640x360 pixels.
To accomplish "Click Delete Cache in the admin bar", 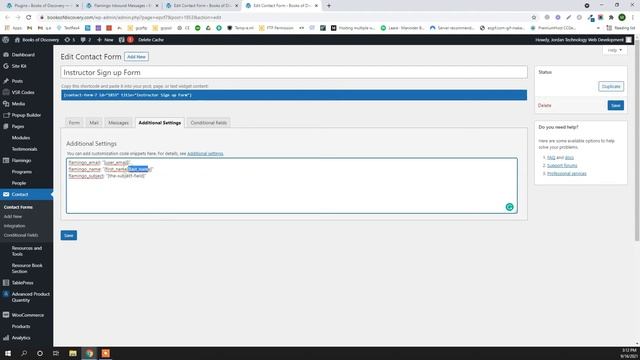I will click(151, 40).
